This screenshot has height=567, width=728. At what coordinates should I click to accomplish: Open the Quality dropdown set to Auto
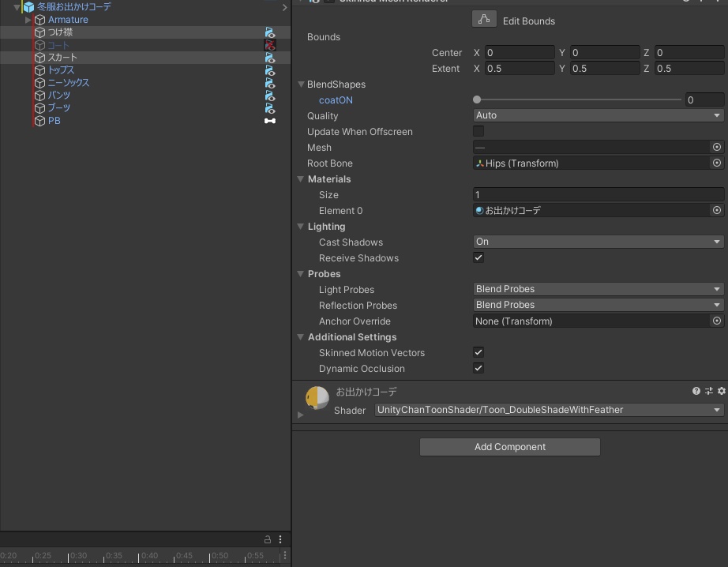598,115
